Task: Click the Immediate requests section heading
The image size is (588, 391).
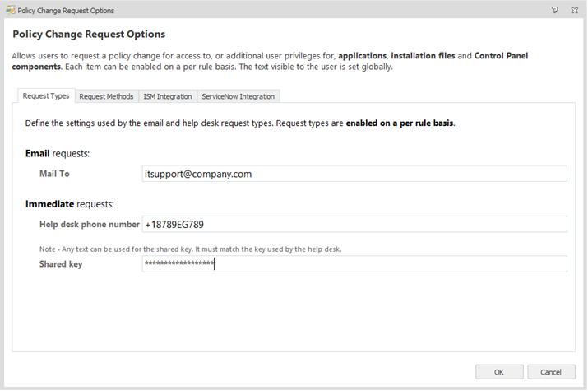Action: (69, 203)
